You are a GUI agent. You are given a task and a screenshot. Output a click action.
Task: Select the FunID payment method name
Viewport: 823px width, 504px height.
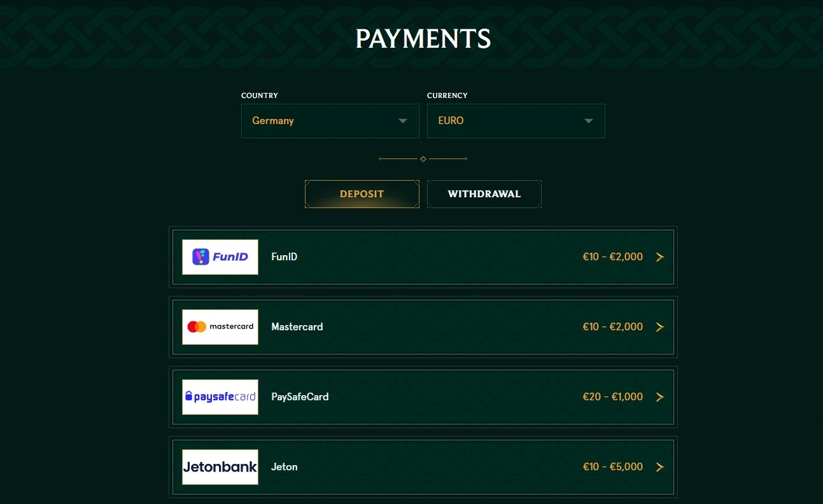(x=285, y=257)
